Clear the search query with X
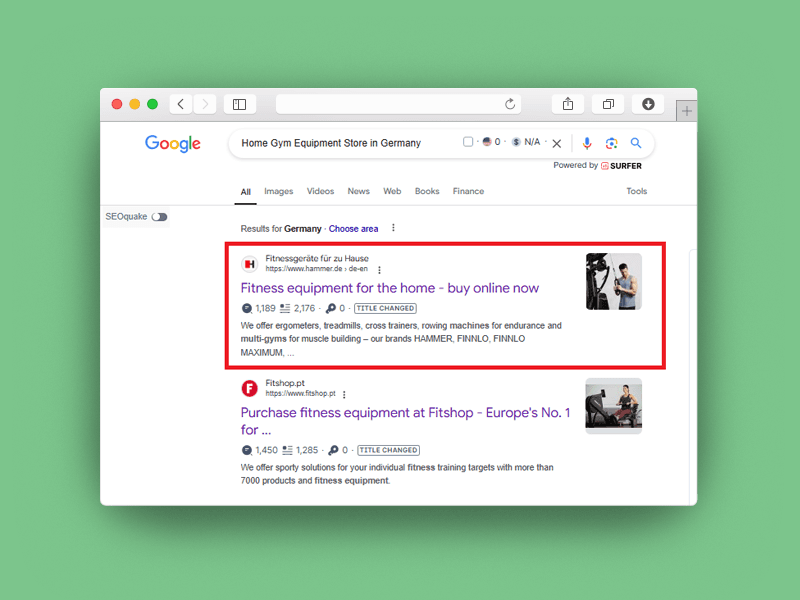Viewport: 800px width, 600px height. click(557, 143)
